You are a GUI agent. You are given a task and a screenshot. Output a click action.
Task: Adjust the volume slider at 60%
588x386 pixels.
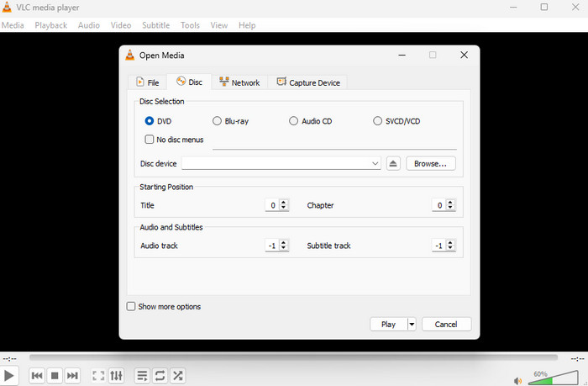(554, 378)
